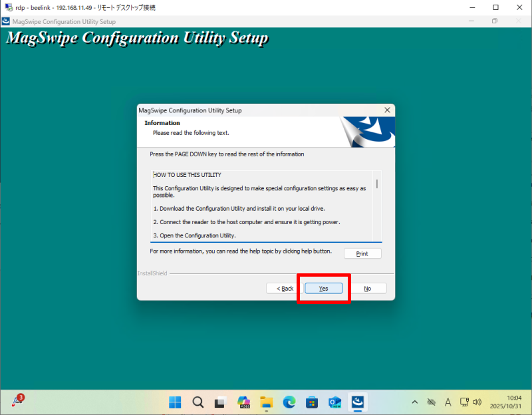Open taskbar Search magnifier
The height and width of the screenshot is (415, 532).
point(198,402)
